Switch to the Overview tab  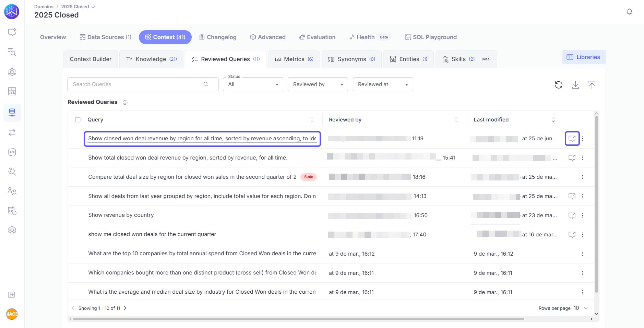(x=53, y=37)
